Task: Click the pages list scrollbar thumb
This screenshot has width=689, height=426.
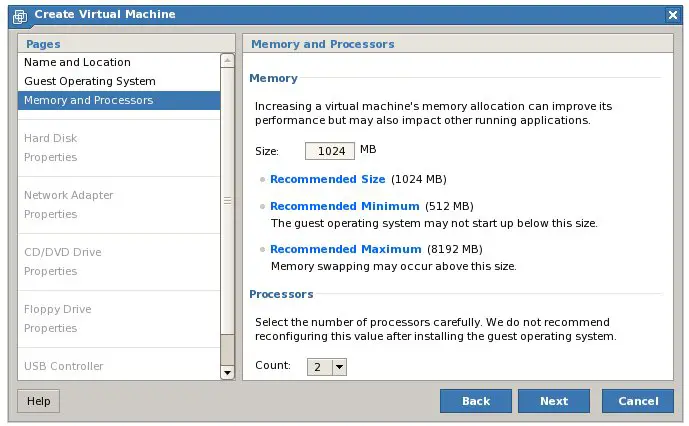Action: [x=227, y=200]
